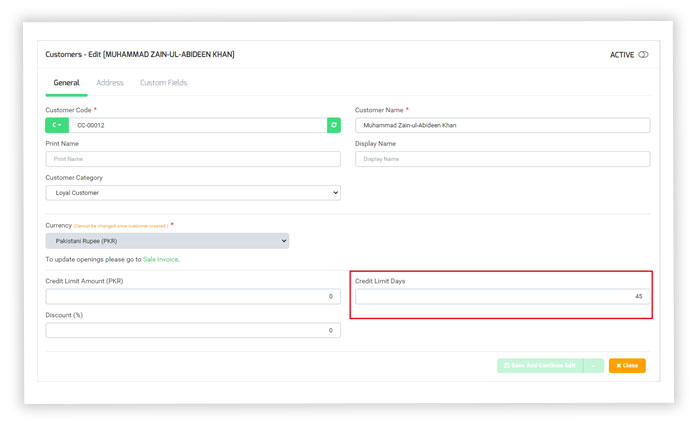
Task: Expand the Customer Category dropdown
Action: click(x=193, y=193)
